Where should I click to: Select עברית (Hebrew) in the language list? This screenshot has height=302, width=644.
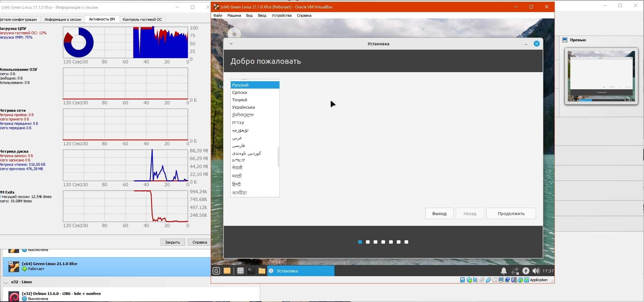tap(255, 122)
